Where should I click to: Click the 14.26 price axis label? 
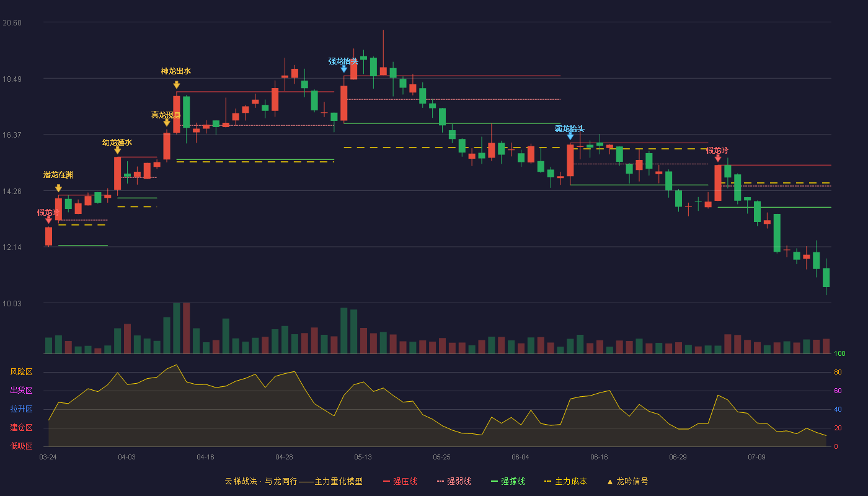pyautogui.click(x=12, y=192)
